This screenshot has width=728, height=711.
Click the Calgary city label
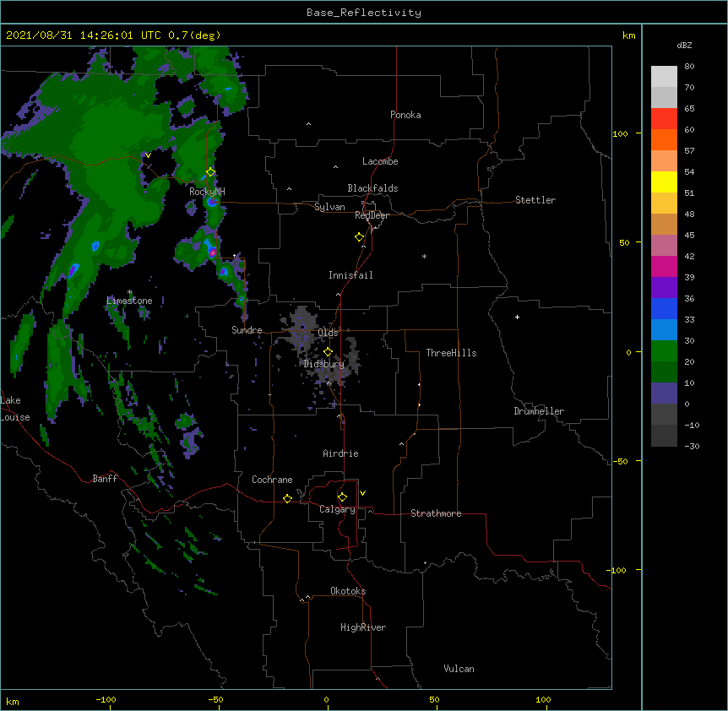337,509
